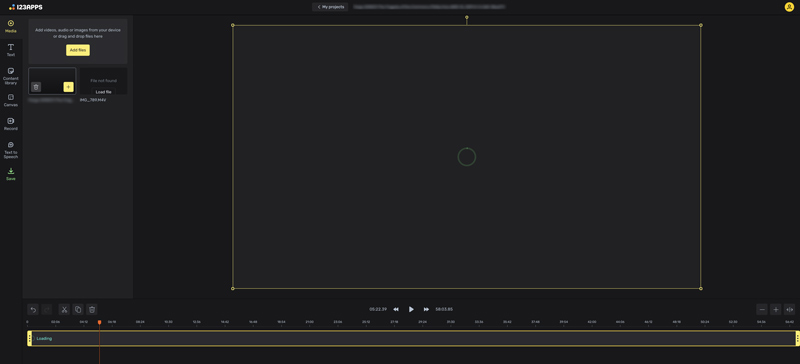The width and height of the screenshot is (800, 364).
Task: Delete selected clip with timeline trash icon
Action: [91, 309]
